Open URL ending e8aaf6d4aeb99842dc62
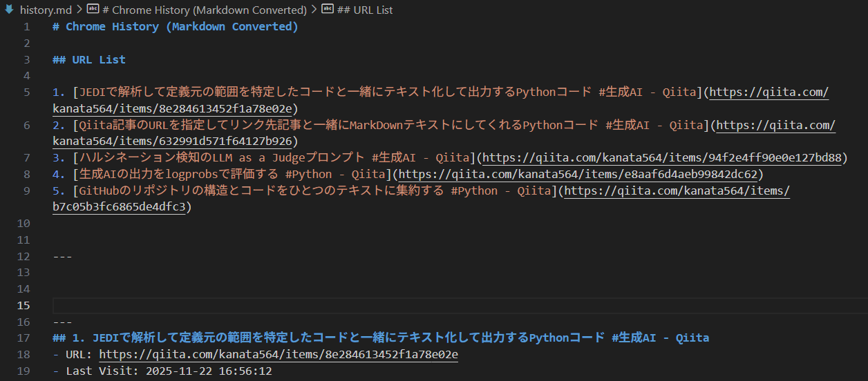This screenshot has height=381, width=868. click(579, 175)
